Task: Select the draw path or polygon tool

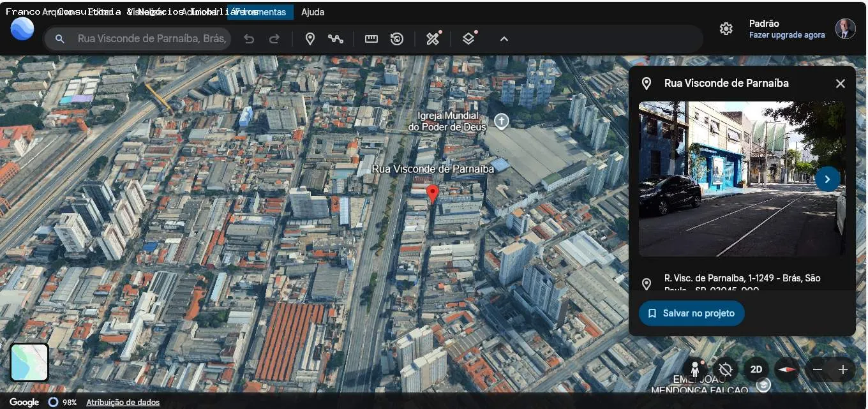Action: coord(336,39)
